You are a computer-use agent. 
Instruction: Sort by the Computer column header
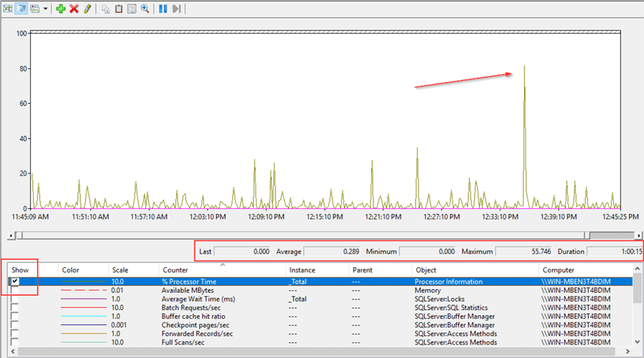(585, 270)
